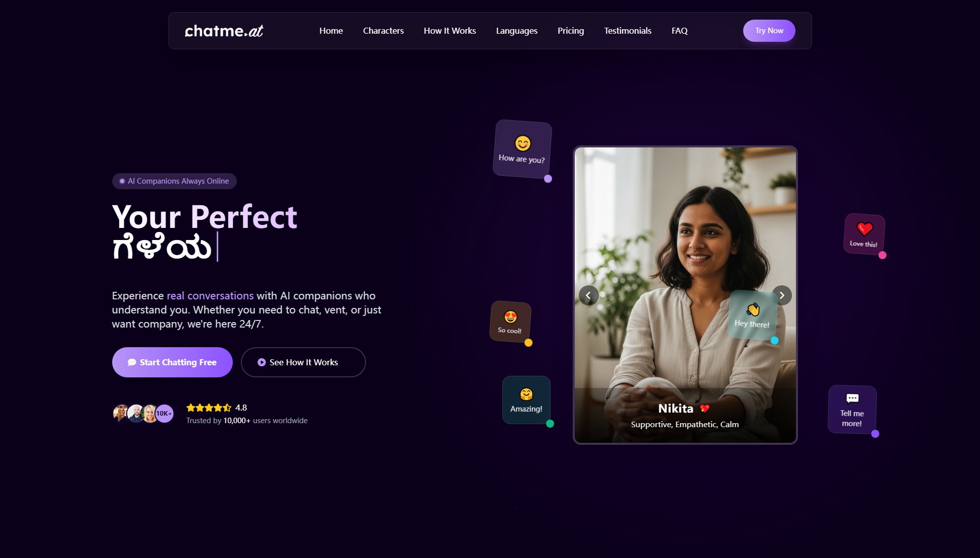Click the heart-eyes 'So cool!' bubble
Screen dimensions: 980x558
[510, 322]
